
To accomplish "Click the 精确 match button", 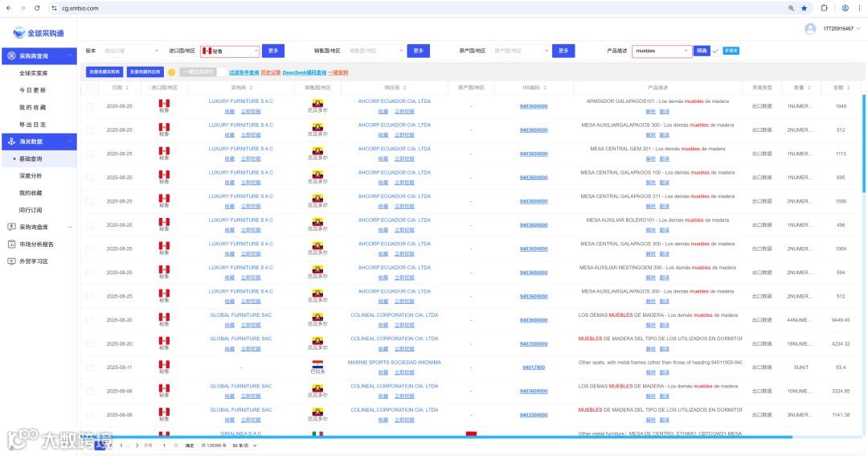I will pos(702,51).
